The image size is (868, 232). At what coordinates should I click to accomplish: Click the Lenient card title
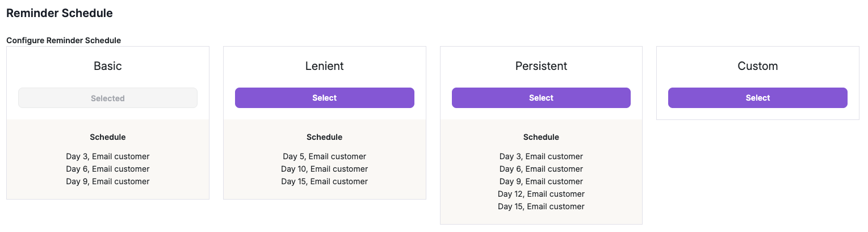[x=324, y=66]
